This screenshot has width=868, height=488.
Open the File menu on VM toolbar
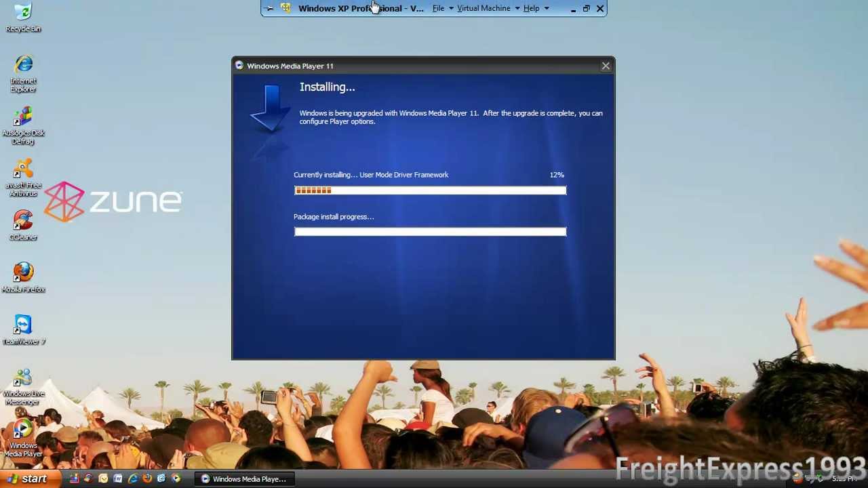[438, 8]
